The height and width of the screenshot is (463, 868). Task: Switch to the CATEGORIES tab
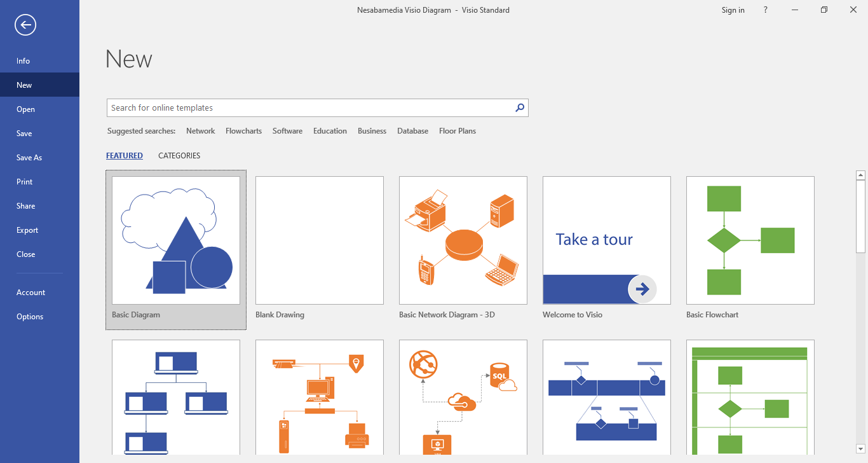[179, 156]
